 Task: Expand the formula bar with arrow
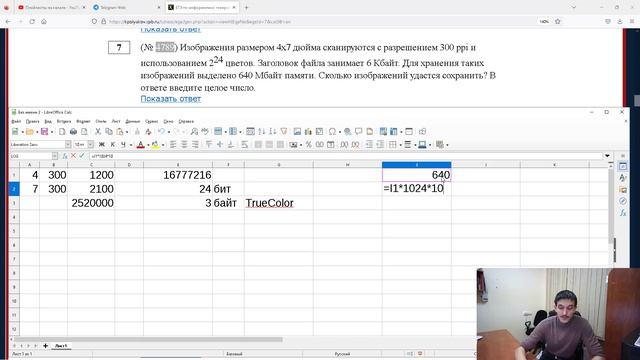pyautogui.click(x=607, y=156)
